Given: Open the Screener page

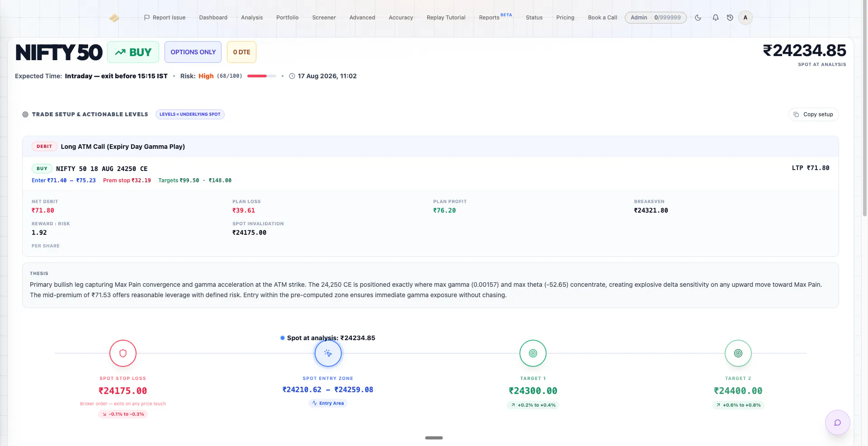Looking at the screenshot, I should pos(324,18).
